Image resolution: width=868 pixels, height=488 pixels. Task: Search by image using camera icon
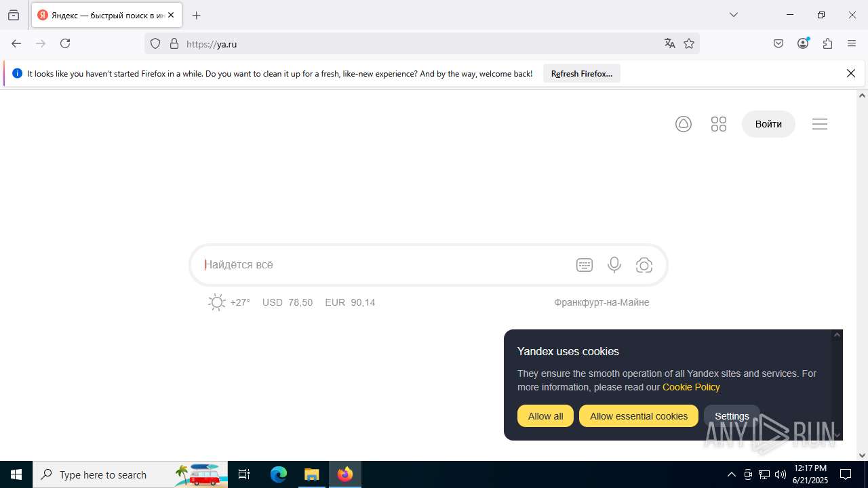click(x=644, y=265)
